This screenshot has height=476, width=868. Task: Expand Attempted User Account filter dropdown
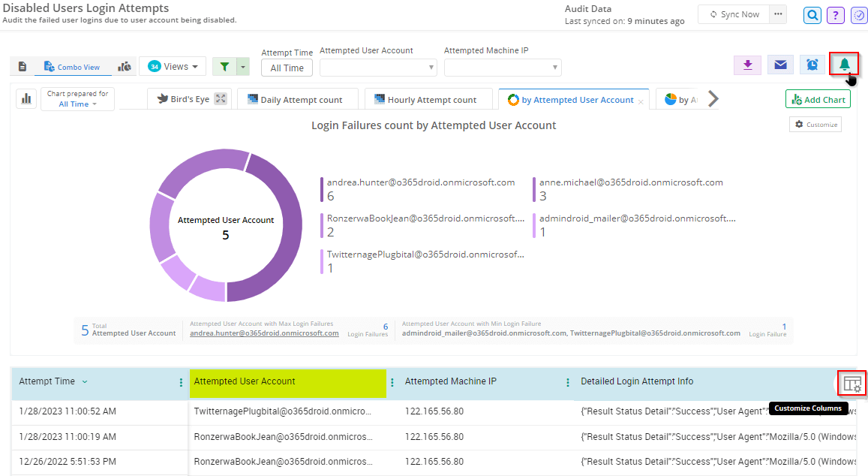click(378, 68)
